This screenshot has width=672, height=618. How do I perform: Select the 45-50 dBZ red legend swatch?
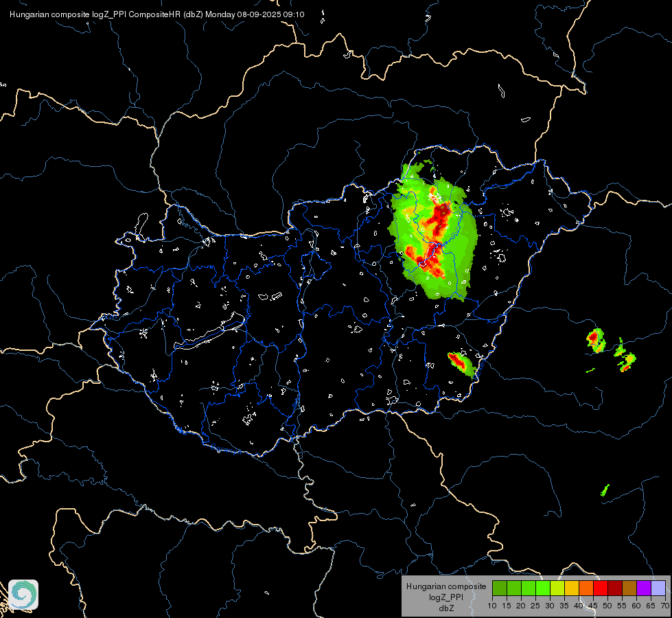pos(601,588)
